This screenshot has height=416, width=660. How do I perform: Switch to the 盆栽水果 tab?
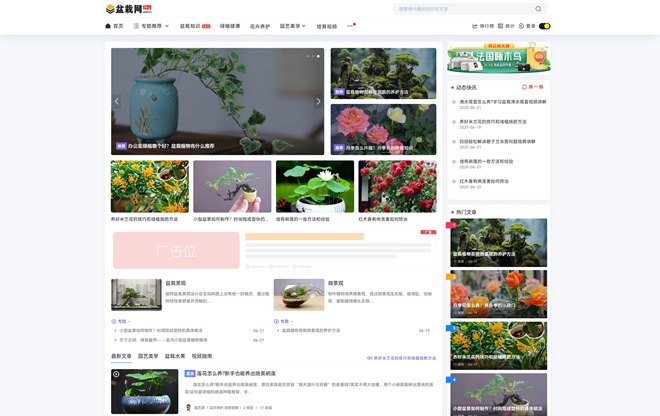tap(175, 356)
